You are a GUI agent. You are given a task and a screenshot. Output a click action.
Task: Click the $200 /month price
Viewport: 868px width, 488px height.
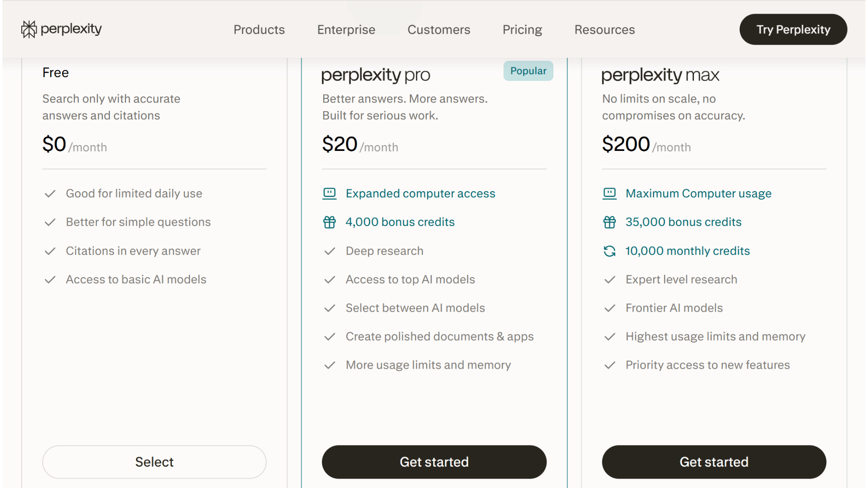coord(646,145)
